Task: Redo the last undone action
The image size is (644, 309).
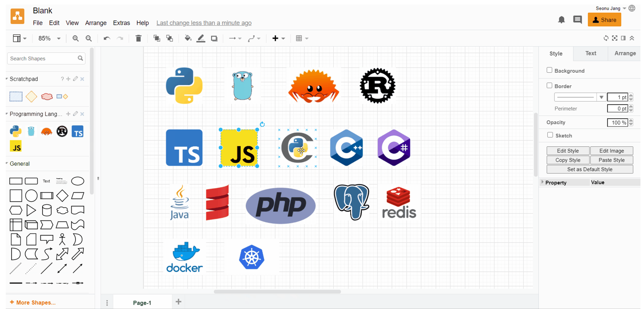Action: pyautogui.click(x=120, y=39)
